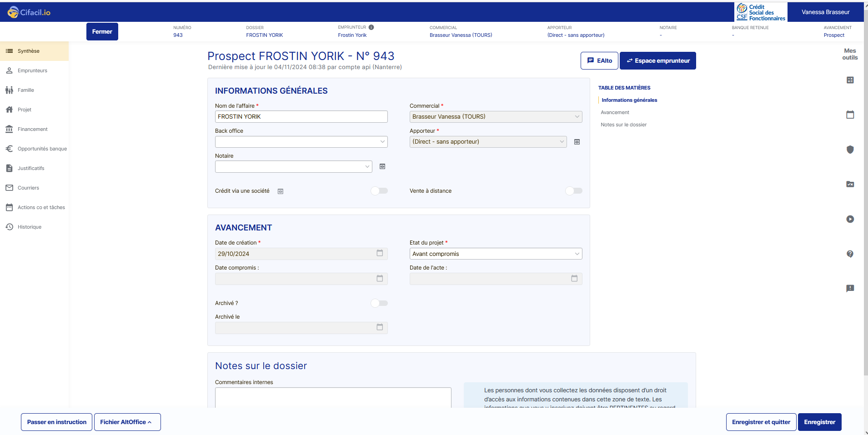The width and height of the screenshot is (868, 435).
Task: Toggle the Crédit via une société switch
Action: [379, 191]
